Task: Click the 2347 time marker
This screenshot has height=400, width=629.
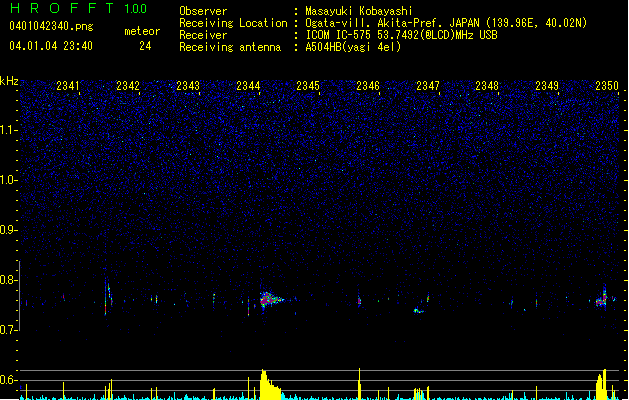Action: (x=428, y=86)
